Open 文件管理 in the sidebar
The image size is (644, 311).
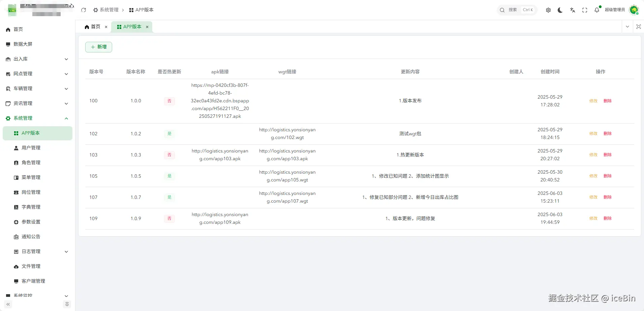(37, 266)
